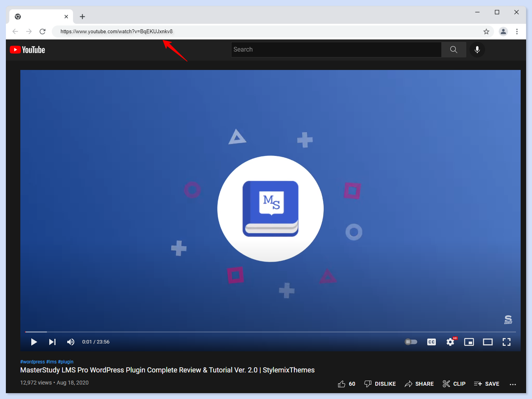Image resolution: width=532 pixels, height=399 pixels.
Task: Start voice search with microphone icon
Action: pyautogui.click(x=477, y=50)
